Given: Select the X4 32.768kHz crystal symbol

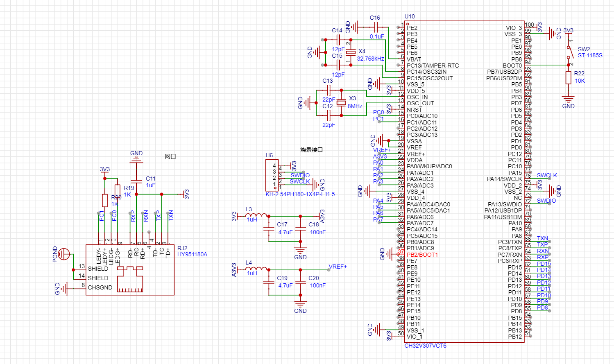Looking at the screenshot, I should pos(351,52).
